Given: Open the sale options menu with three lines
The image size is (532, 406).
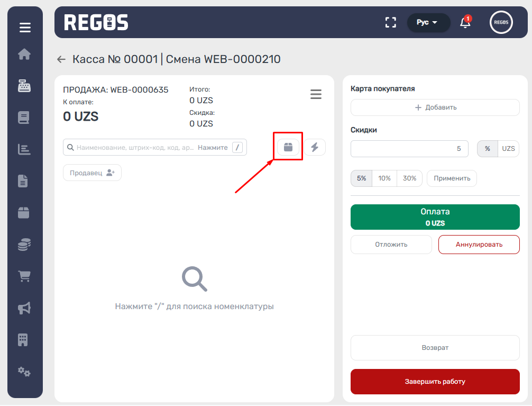Looking at the screenshot, I should (x=316, y=95).
